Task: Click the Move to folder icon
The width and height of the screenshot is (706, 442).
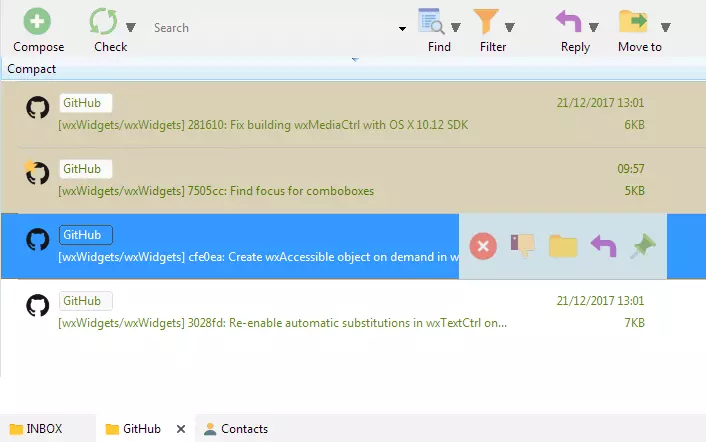Action: point(633,21)
